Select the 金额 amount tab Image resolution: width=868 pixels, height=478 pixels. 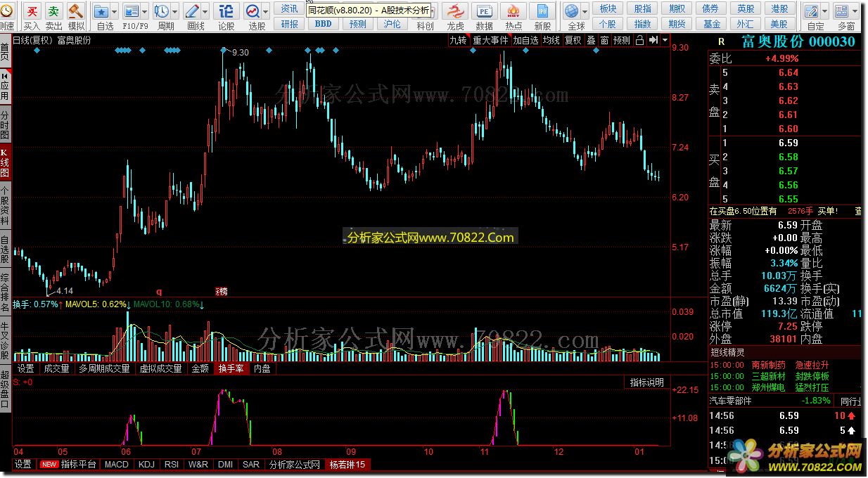coord(200,368)
